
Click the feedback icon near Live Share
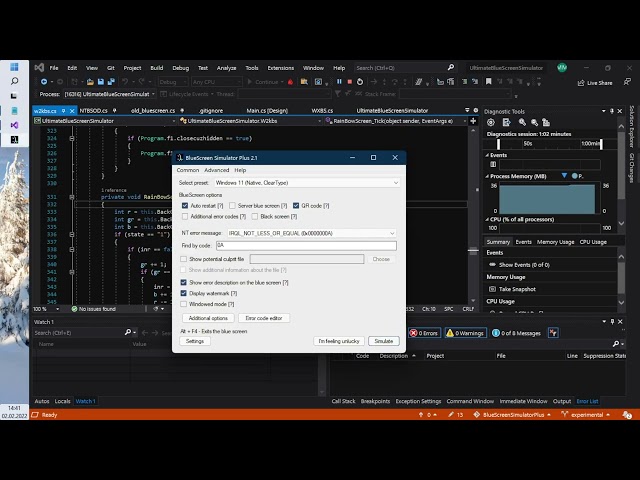pos(627,82)
